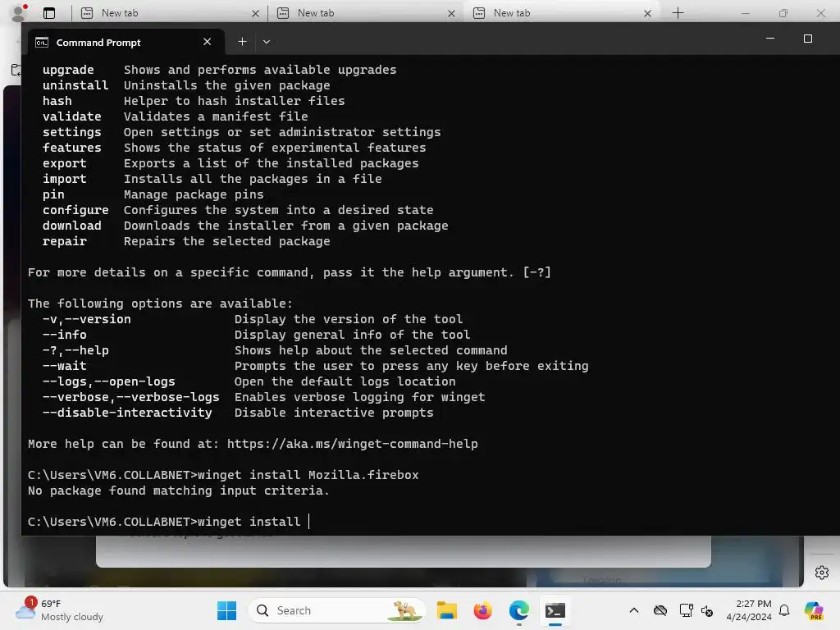The height and width of the screenshot is (630, 840).
Task: Launch Copilot preview from taskbar
Action: (x=814, y=610)
